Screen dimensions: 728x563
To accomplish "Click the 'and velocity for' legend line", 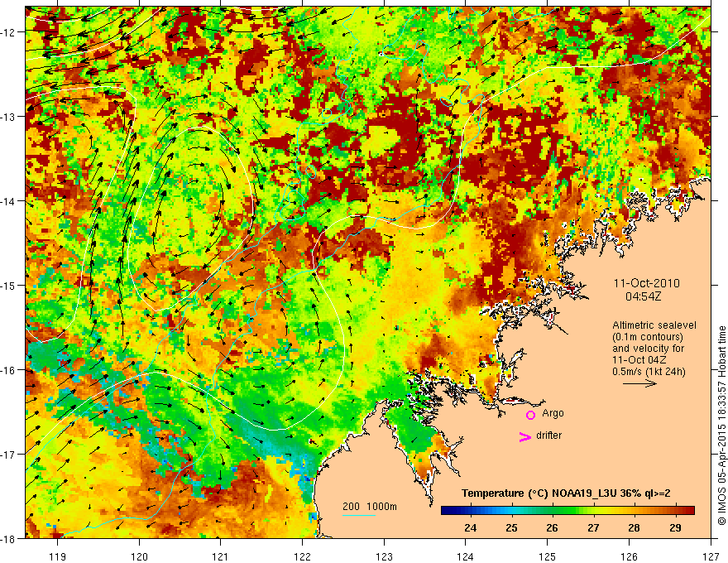I will tap(648, 349).
